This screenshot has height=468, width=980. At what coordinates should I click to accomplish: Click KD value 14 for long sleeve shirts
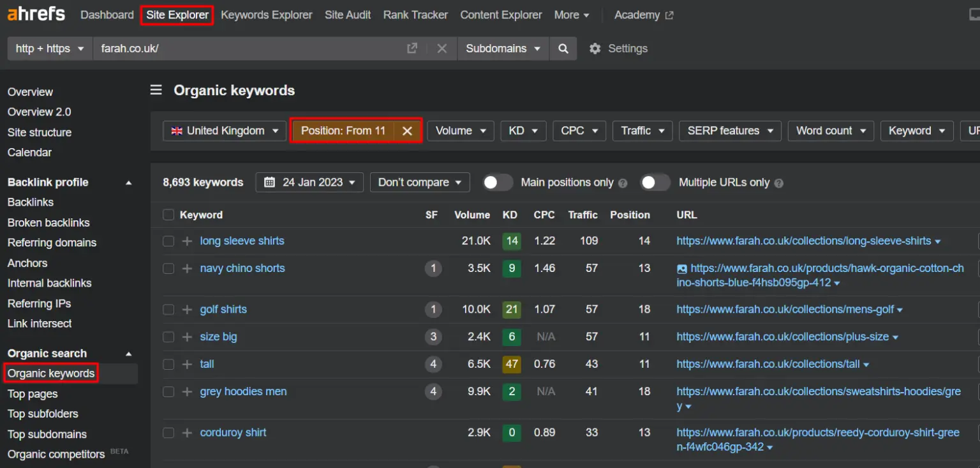pyautogui.click(x=511, y=241)
